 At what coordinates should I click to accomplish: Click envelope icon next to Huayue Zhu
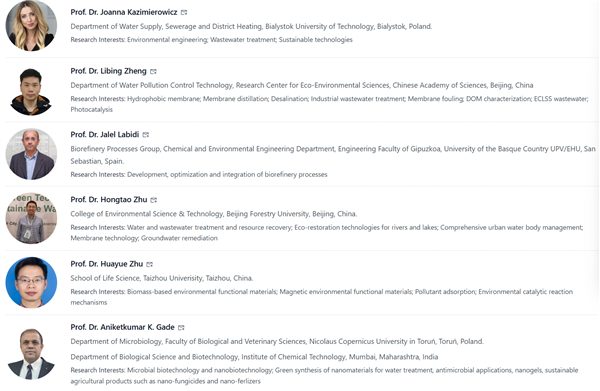150,264
